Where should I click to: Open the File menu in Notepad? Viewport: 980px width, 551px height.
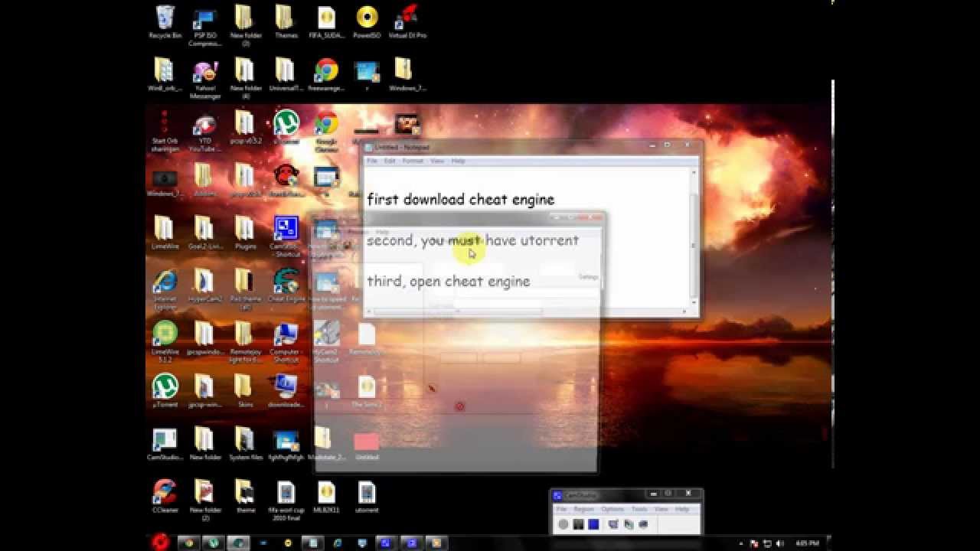372,161
